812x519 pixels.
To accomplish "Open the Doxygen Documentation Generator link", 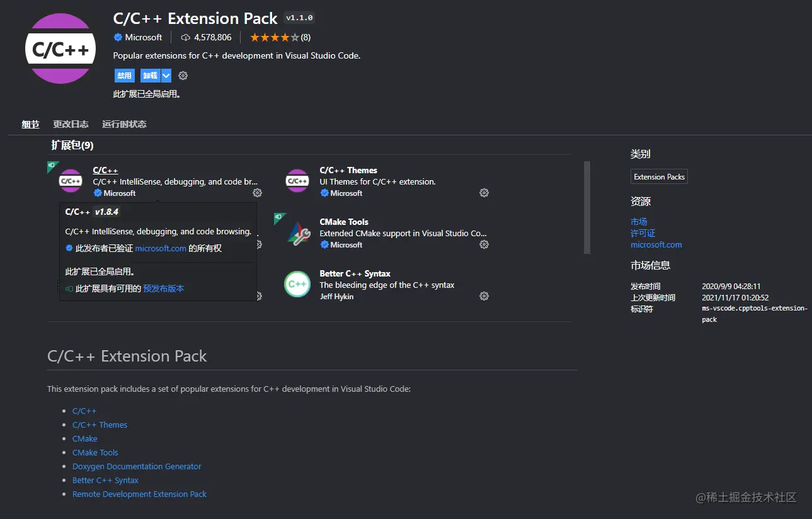I will click(x=137, y=467).
